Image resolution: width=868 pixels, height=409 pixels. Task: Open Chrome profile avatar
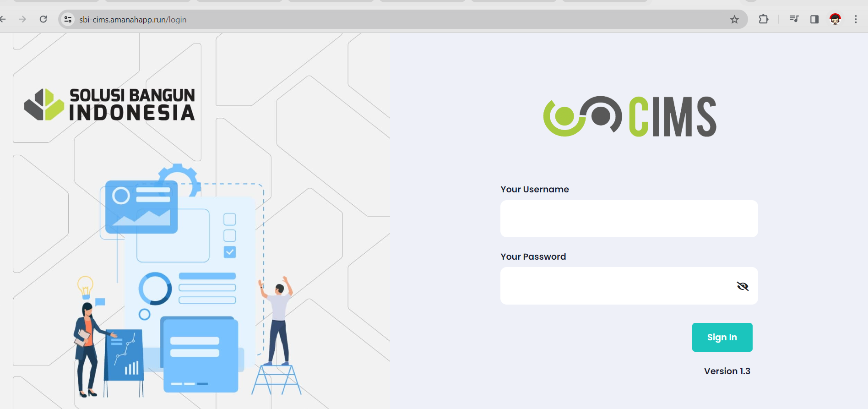point(835,19)
